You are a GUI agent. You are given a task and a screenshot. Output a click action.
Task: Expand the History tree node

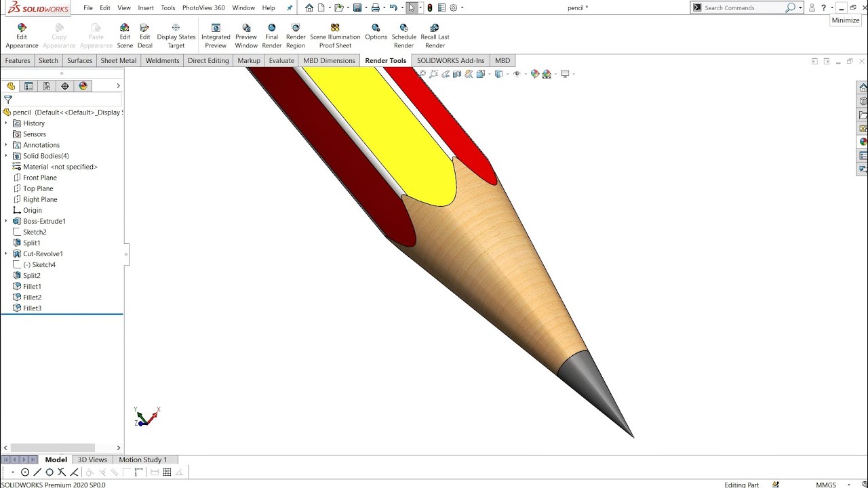click(x=6, y=123)
